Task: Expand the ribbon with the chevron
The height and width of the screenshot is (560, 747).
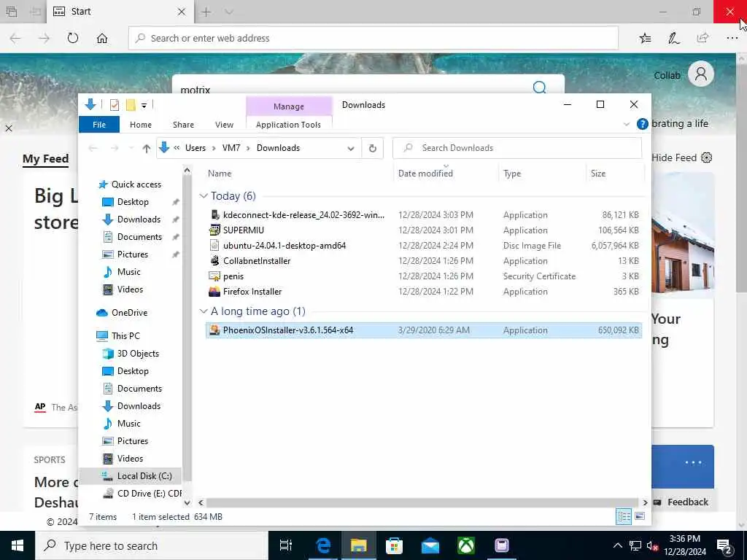Action: (626, 125)
